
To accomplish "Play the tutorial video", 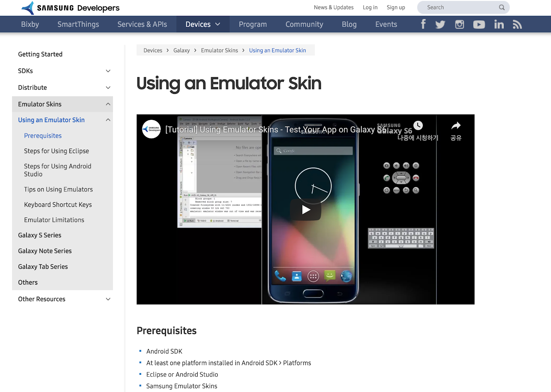I will pyautogui.click(x=306, y=209).
